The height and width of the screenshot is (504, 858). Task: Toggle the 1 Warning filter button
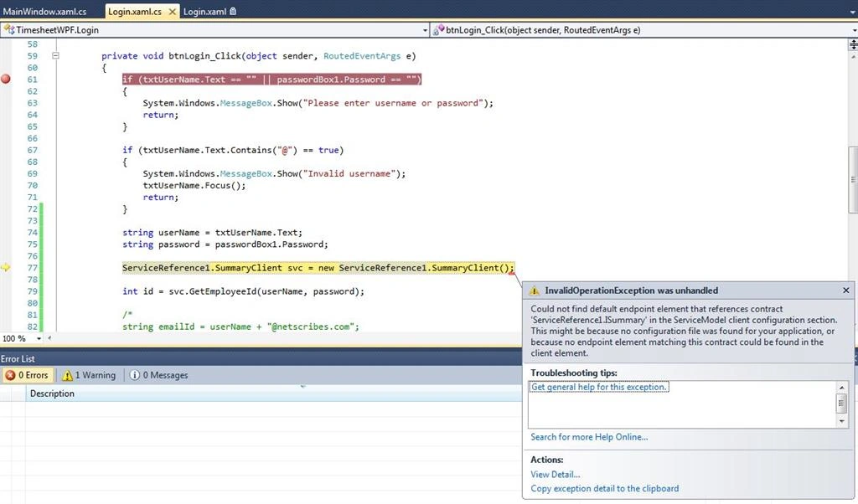(89, 375)
